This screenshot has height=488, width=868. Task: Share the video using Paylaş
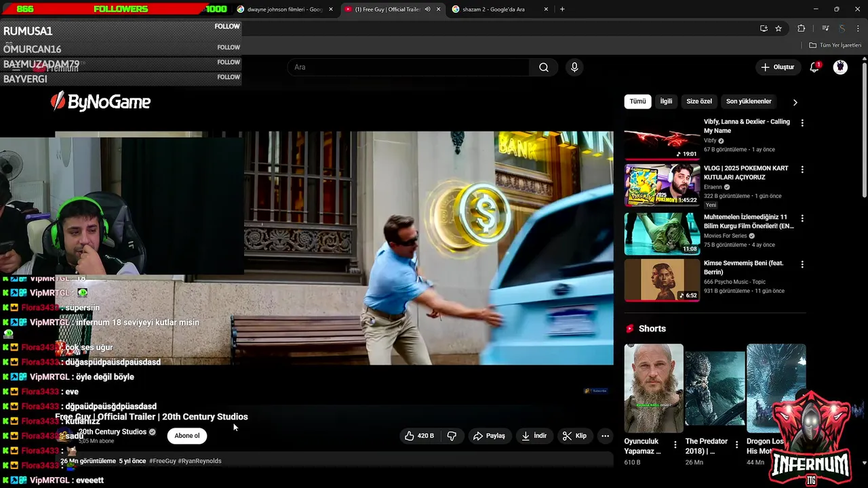tap(489, 436)
